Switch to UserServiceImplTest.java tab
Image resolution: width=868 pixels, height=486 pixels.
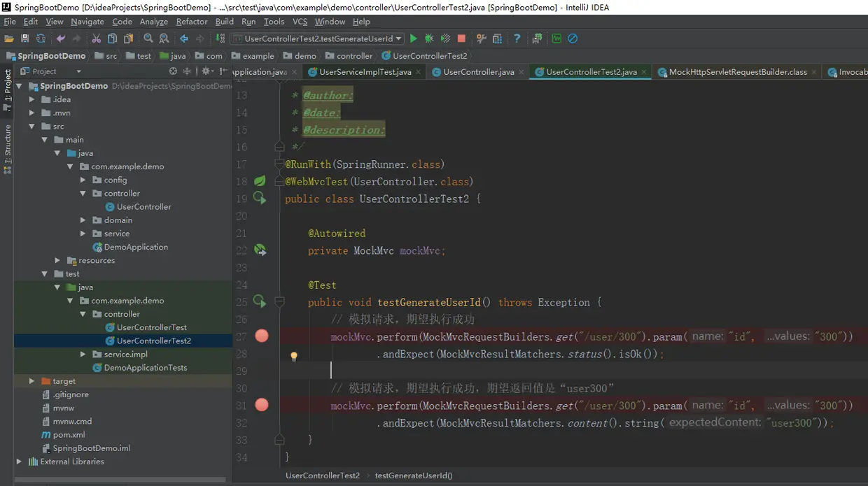pyautogui.click(x=365, y=72)
